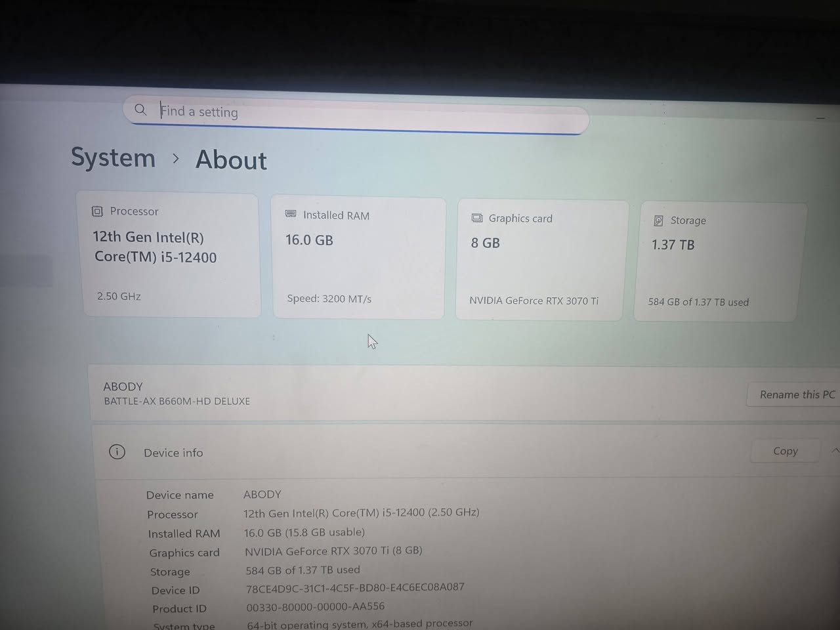Click the search magnifier icon
The height and width of the screenshot is (630, 840).
140,110
